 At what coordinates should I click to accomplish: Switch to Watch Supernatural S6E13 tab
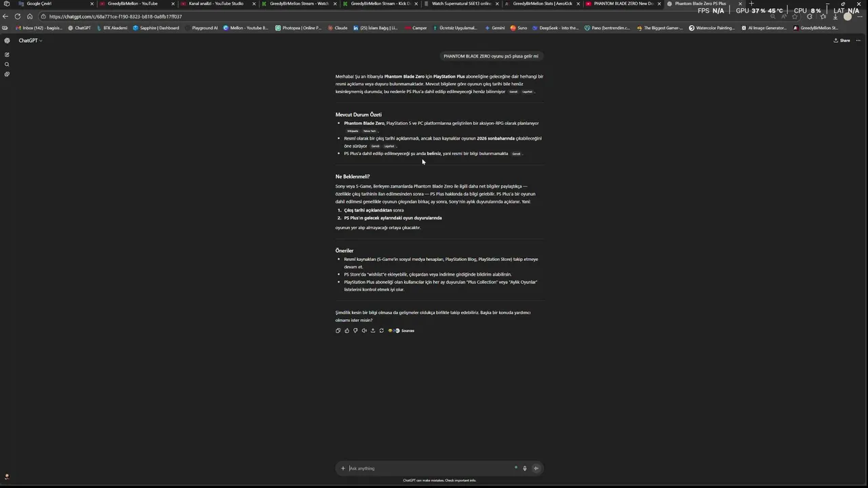pos(461,3)
